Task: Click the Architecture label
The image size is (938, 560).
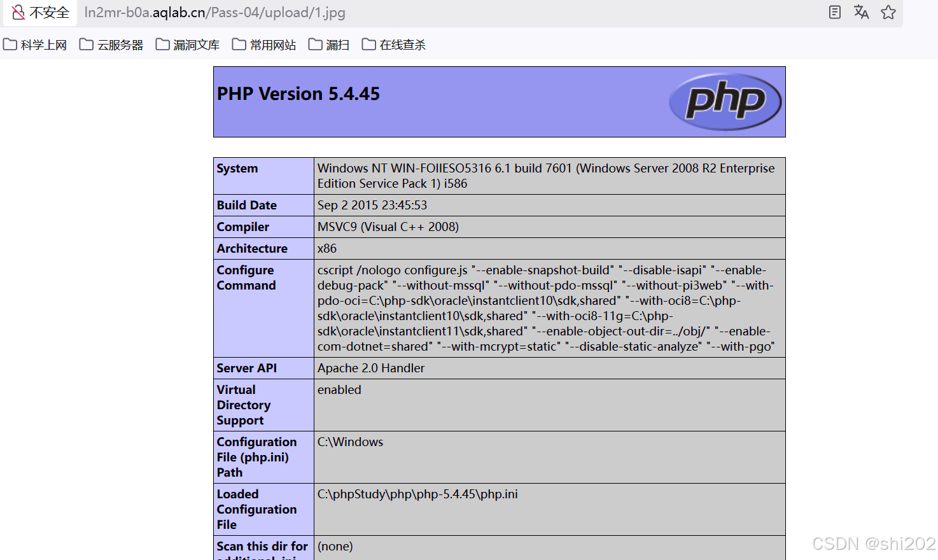Action: pyautogui.click(x=252, y=248)
